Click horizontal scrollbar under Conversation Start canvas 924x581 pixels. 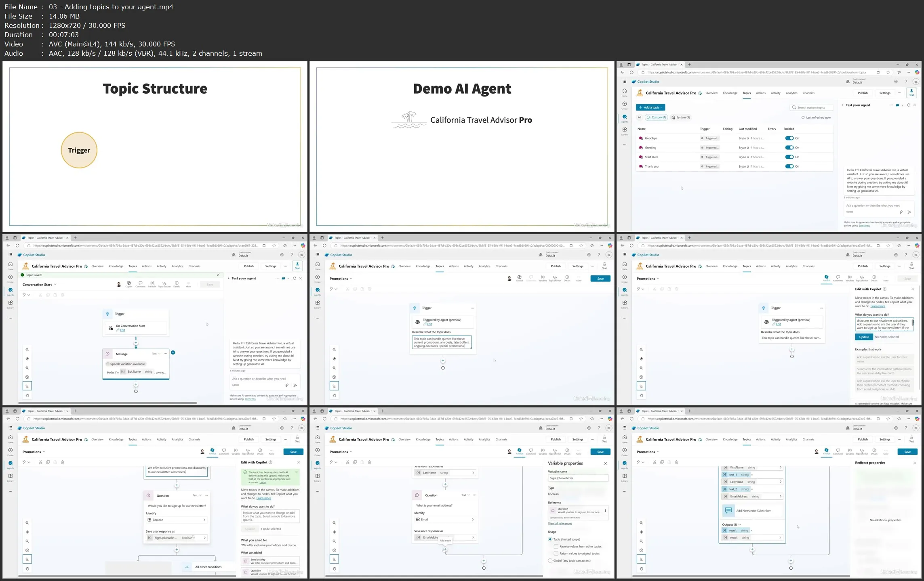(107, 403)
